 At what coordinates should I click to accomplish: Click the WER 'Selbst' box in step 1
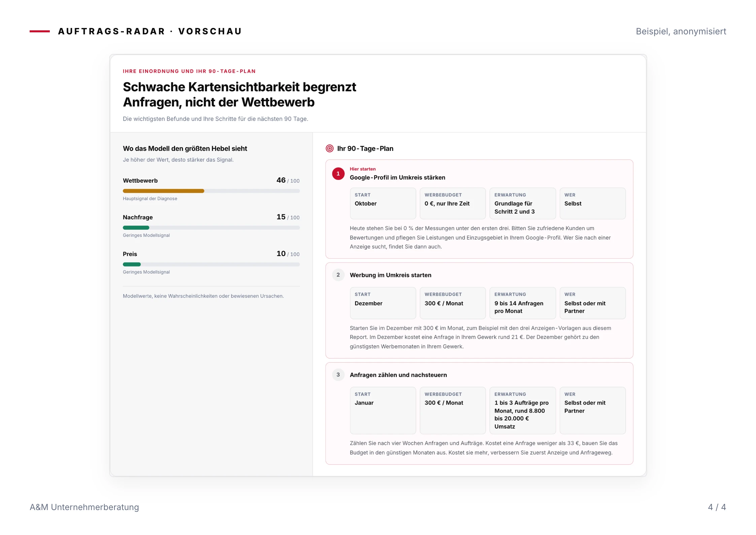[592, 203]
